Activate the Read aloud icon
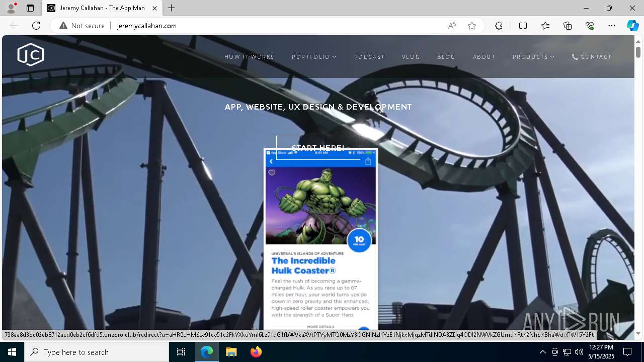The height and width of the screenshot is (362, 644). [x=452, y=26]
